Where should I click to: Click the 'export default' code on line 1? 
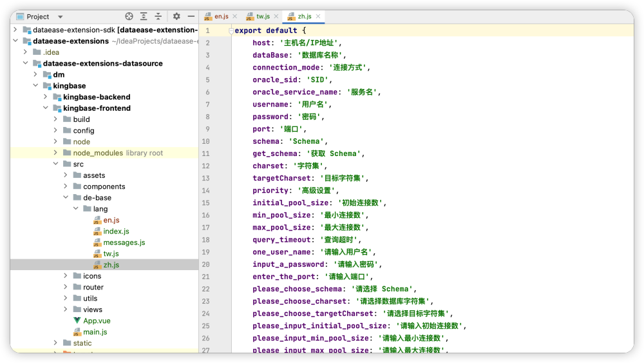[266, 30]
